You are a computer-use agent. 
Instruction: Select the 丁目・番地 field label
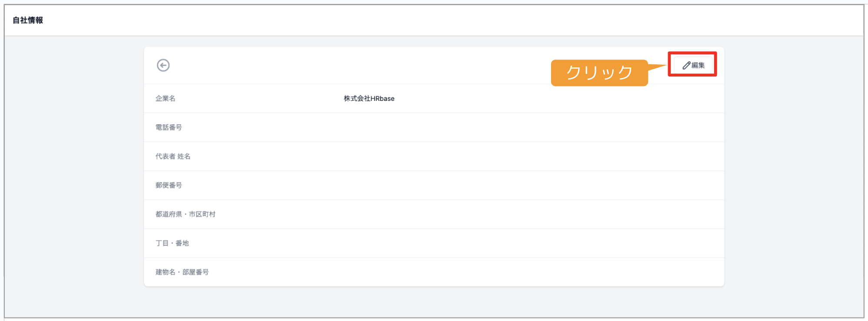pyautogui.click(x=172, y=243)
